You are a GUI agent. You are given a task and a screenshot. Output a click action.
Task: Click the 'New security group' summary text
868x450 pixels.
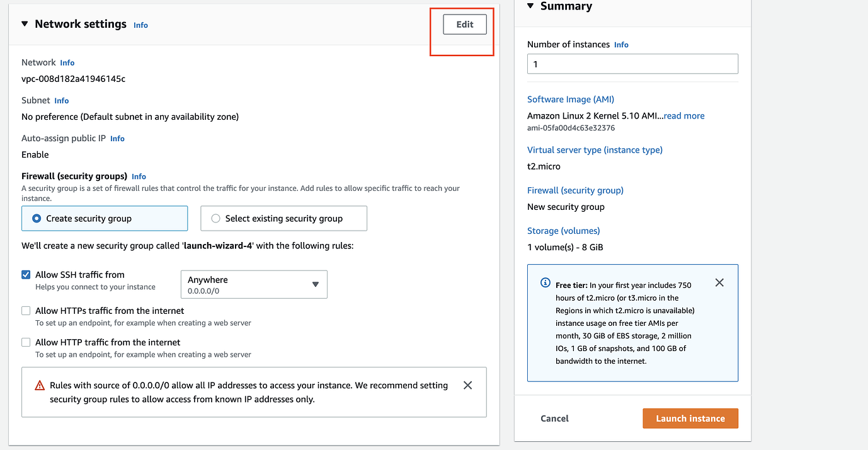566,207
